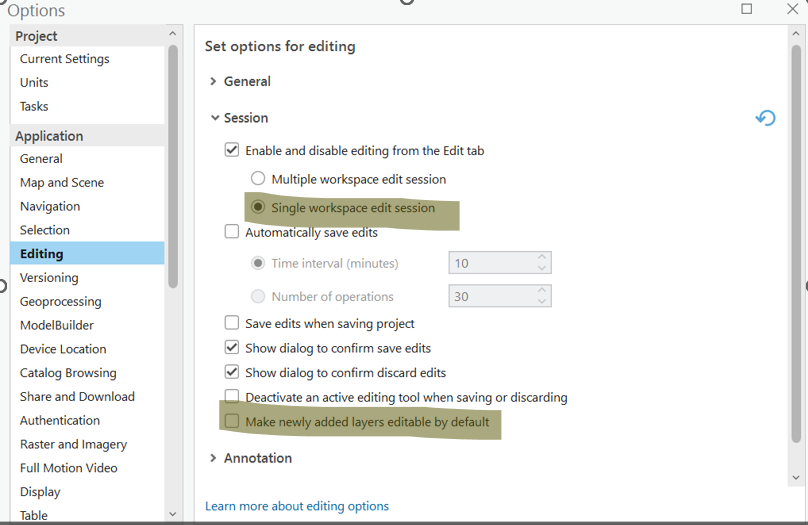808x525 pixels.
Task: Open the Versioning options page
Action: (49, 277)
